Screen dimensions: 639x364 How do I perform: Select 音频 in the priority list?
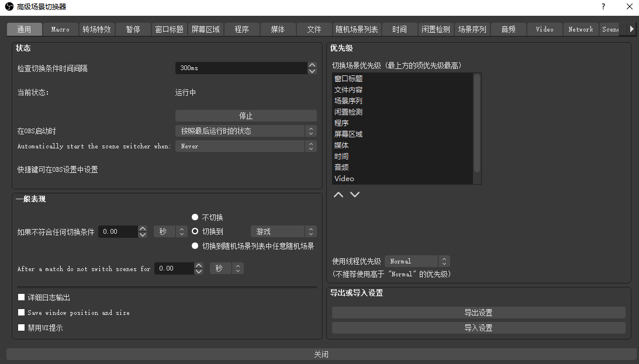point(403,167)
